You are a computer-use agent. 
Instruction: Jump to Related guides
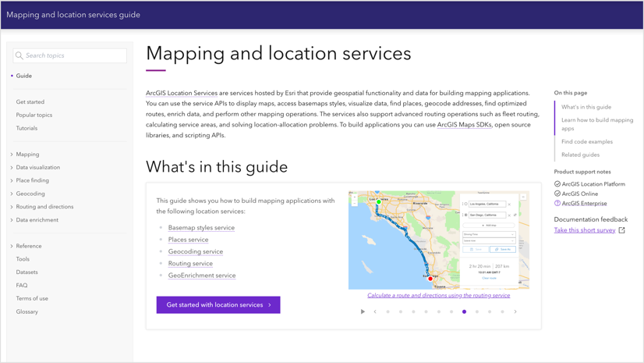(x=580, y=155)
